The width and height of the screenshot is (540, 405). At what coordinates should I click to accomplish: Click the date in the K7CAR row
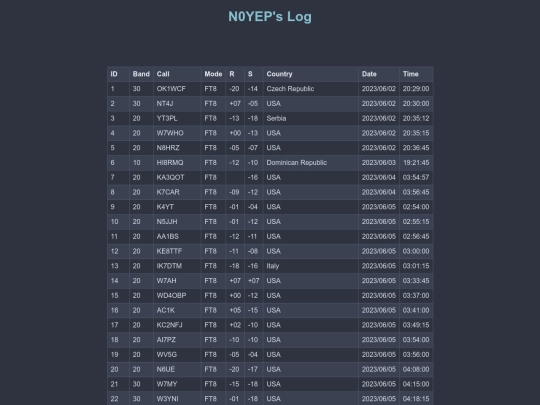379,192
